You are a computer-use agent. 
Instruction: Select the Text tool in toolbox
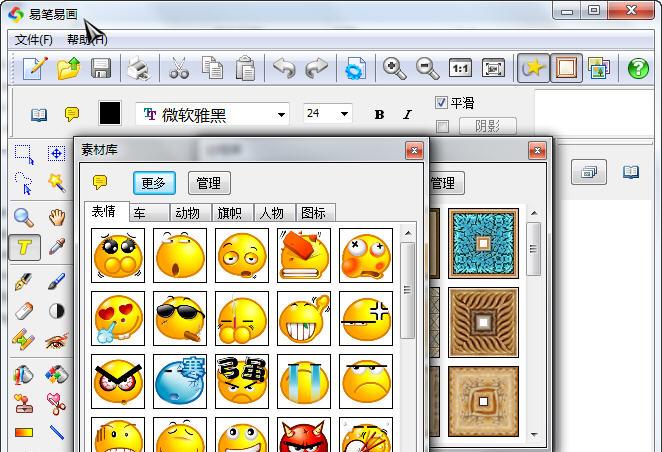[x=25, y=247]
